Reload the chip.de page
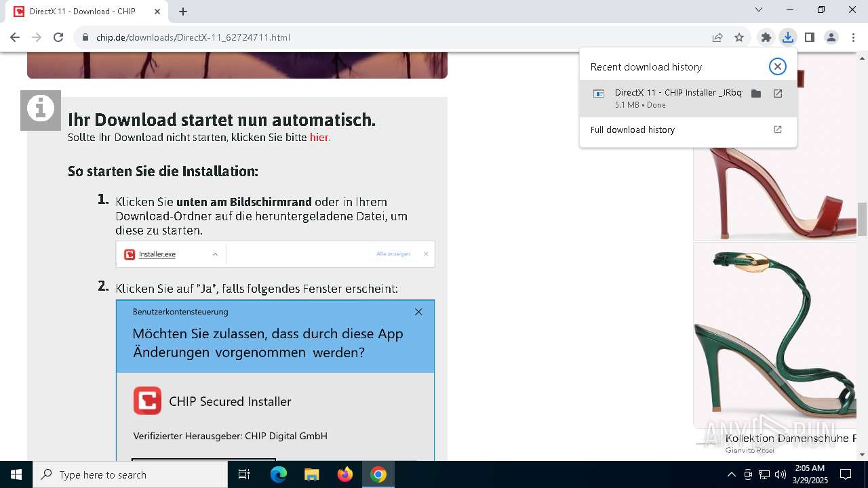 pyautogui.click(x=58, y=37)
